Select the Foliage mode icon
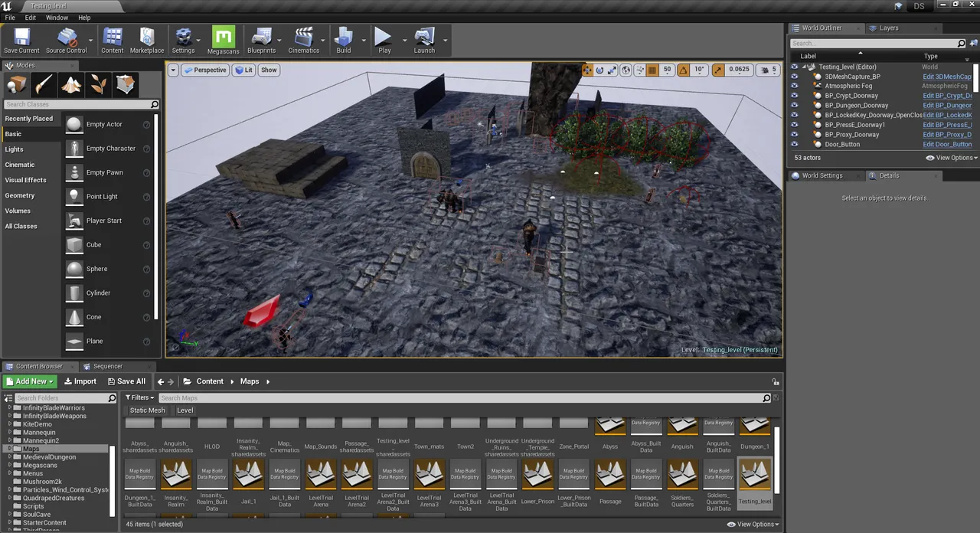Screen dimensions: 980x533 tap(99, 84)
